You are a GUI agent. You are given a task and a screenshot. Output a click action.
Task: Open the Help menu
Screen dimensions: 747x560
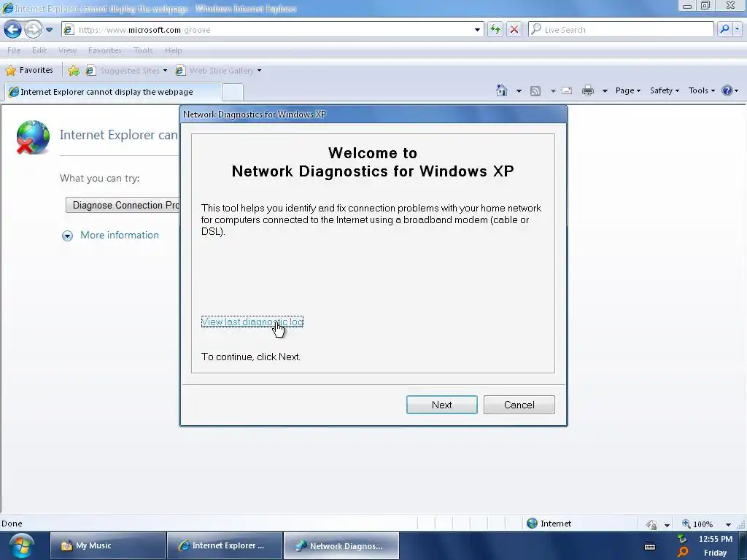click(174, 50)
